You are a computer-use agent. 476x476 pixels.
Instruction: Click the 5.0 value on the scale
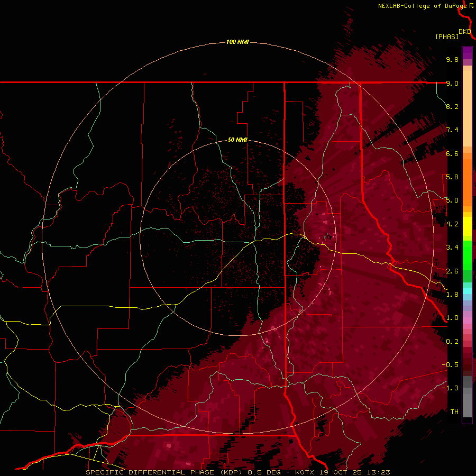pyautogui.click(x=452, y=200)
